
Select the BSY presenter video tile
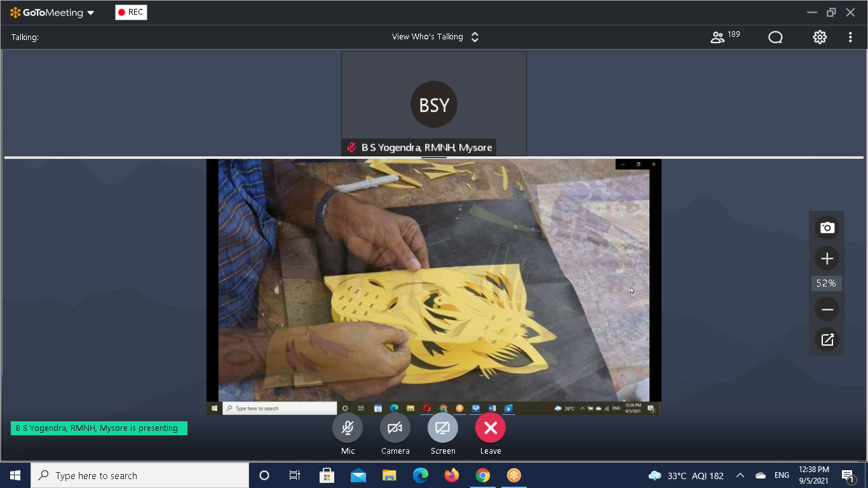(434, 104)
